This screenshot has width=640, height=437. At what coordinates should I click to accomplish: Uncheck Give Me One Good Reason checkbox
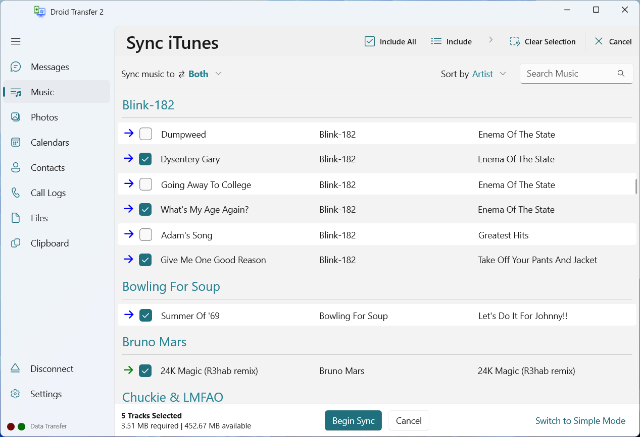145,260
